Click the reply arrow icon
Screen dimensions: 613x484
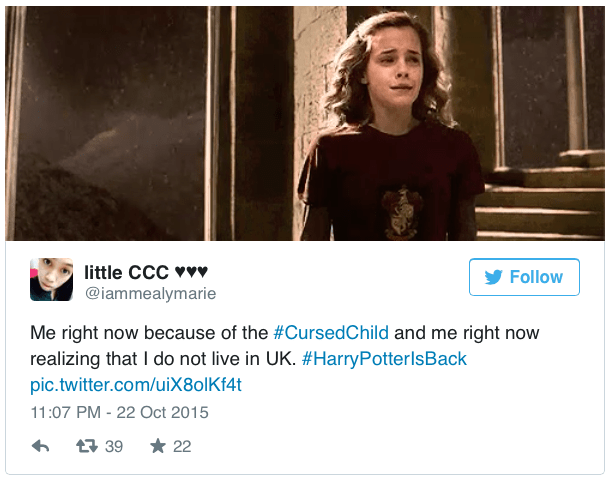[x=41, y=447]
